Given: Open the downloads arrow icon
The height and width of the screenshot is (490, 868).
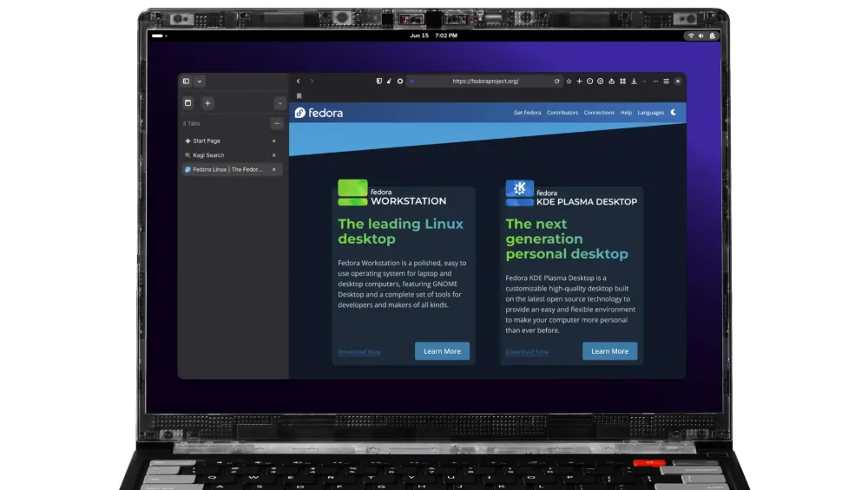Looking at the screenshot, I should 635,82.
